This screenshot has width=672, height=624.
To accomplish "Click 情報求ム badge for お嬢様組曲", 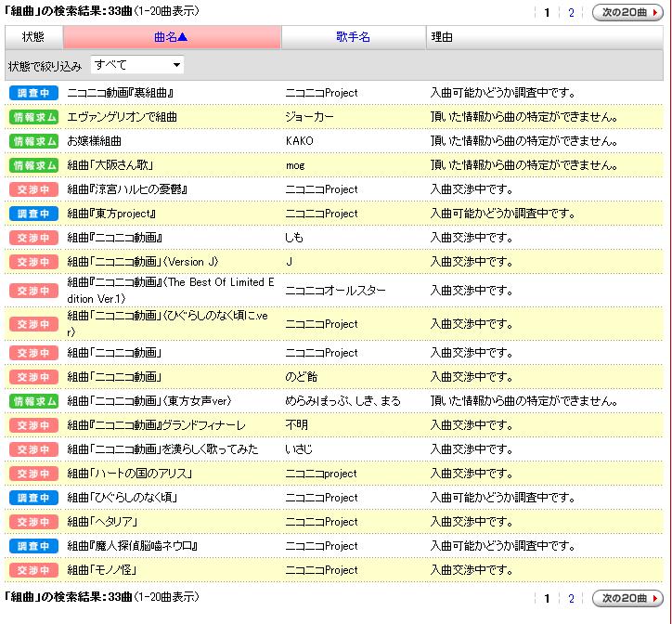I will [33, 140].
